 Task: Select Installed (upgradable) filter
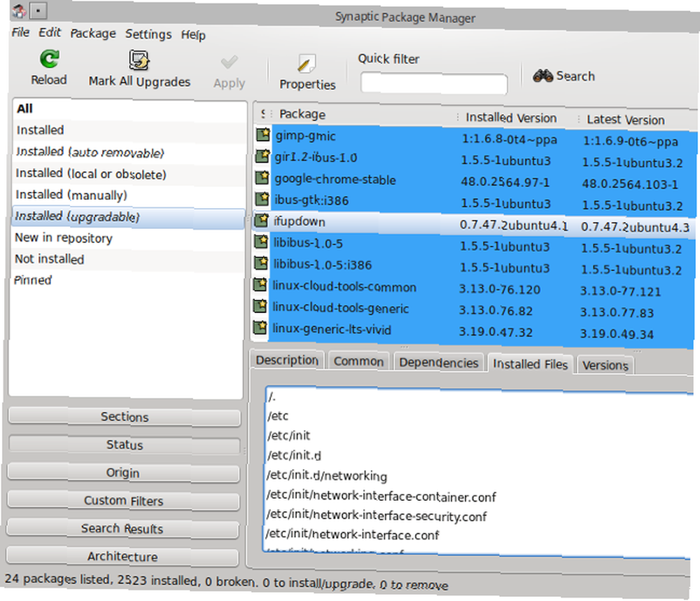coord(129,216)
